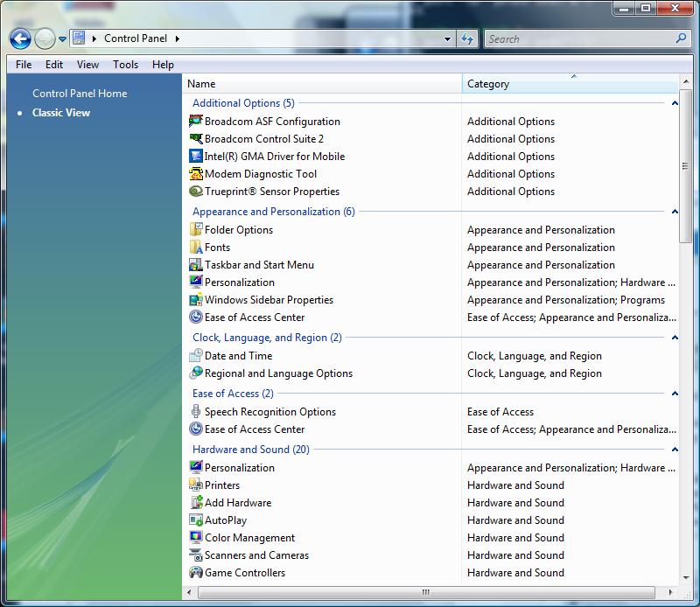This screenshot has width=700, height=607.
Task: Select the Game Controllers icon
Action: pos(195,572)
